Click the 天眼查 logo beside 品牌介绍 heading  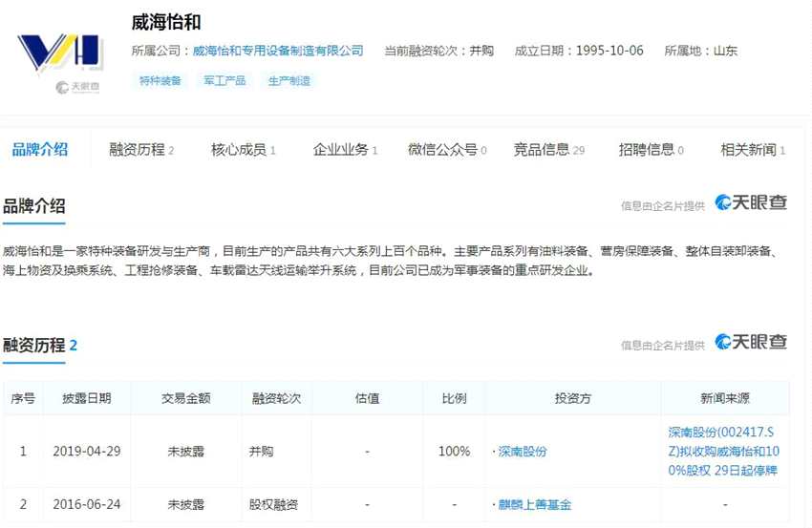[751, 202]
